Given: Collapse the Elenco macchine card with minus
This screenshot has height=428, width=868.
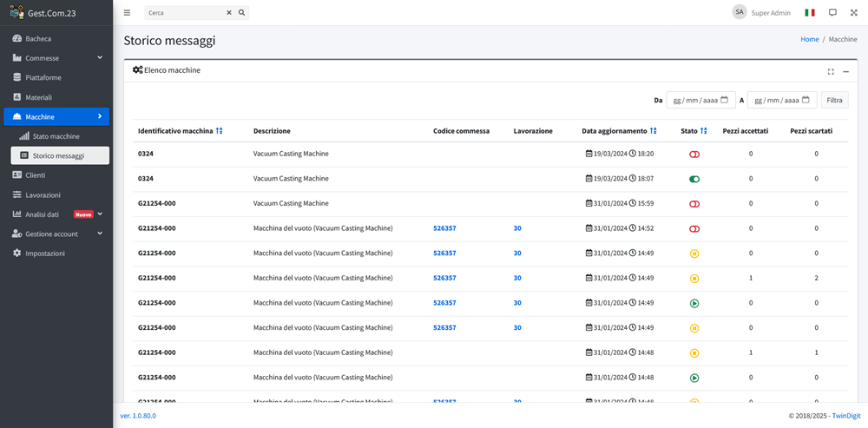Looking at the screenshot, I should click(x=846, y=71).
